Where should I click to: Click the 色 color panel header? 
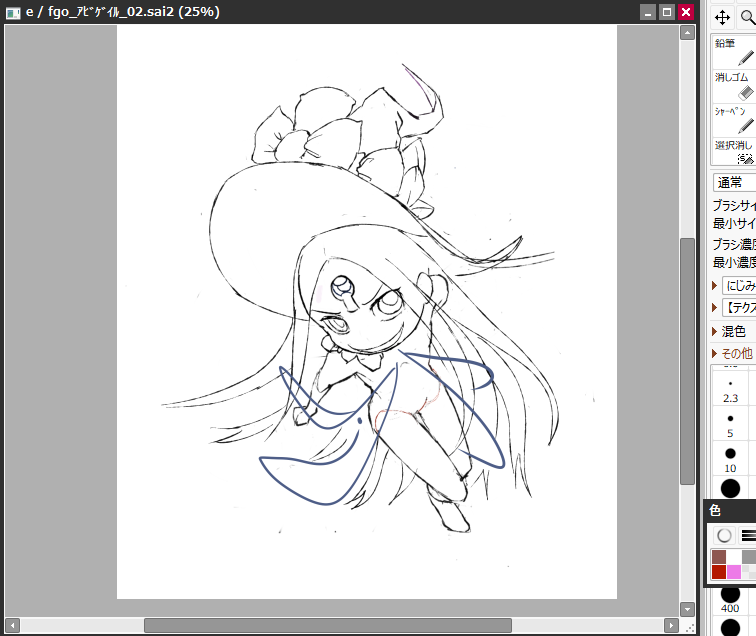click(730, 510)
